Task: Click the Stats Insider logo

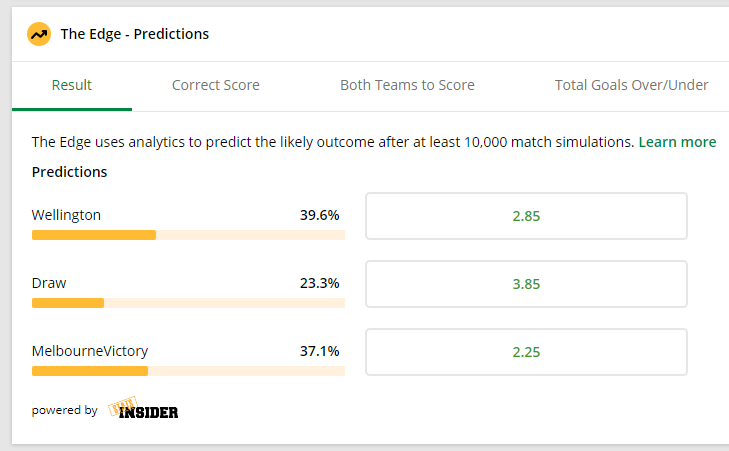Action: tap(143, 408)
